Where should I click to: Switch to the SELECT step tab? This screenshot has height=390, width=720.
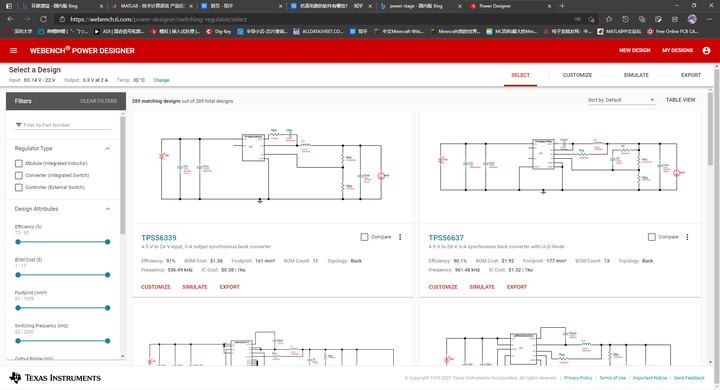click(520, 75)
